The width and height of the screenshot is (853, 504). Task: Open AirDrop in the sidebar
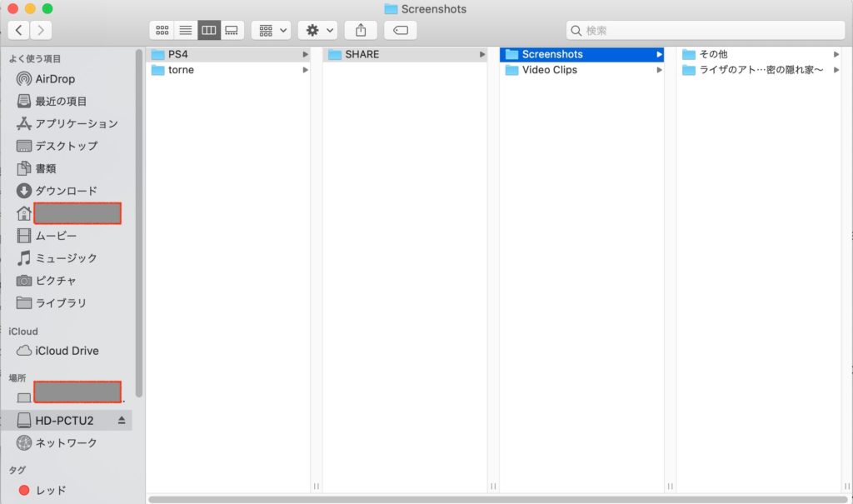[55, 79]
